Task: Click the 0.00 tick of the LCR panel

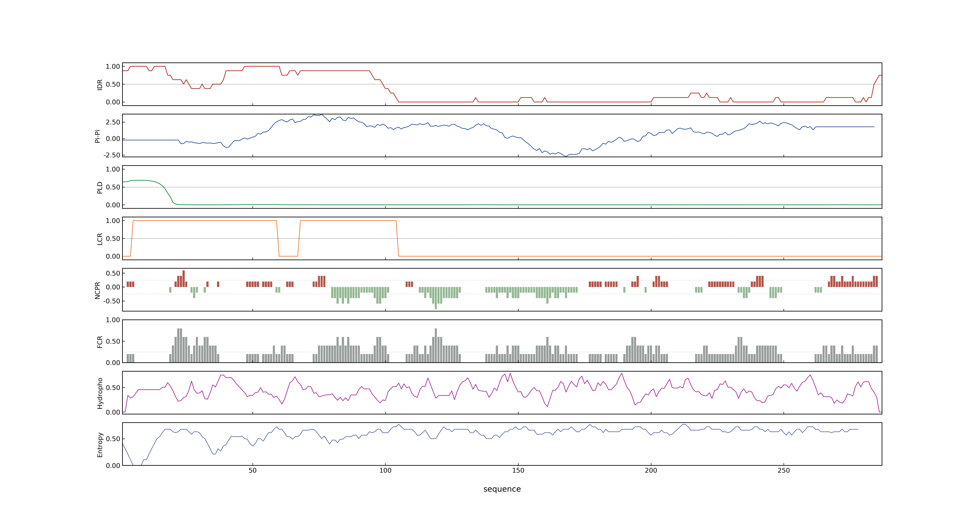Action: tap(113, 256)
